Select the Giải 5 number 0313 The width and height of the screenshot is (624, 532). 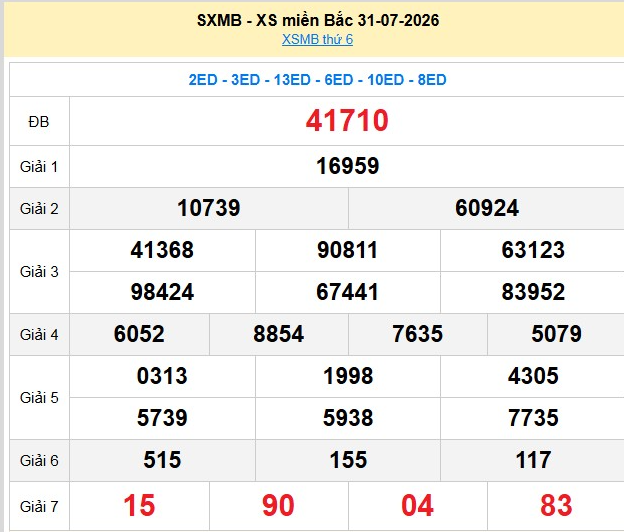point(162,376)
